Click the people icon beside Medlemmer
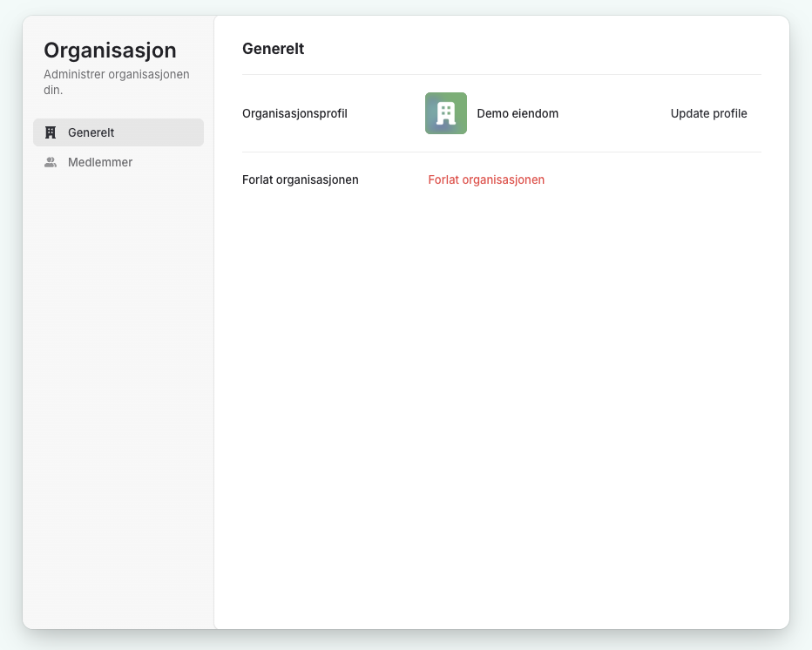The image size is (812, 650). (51, 162)
